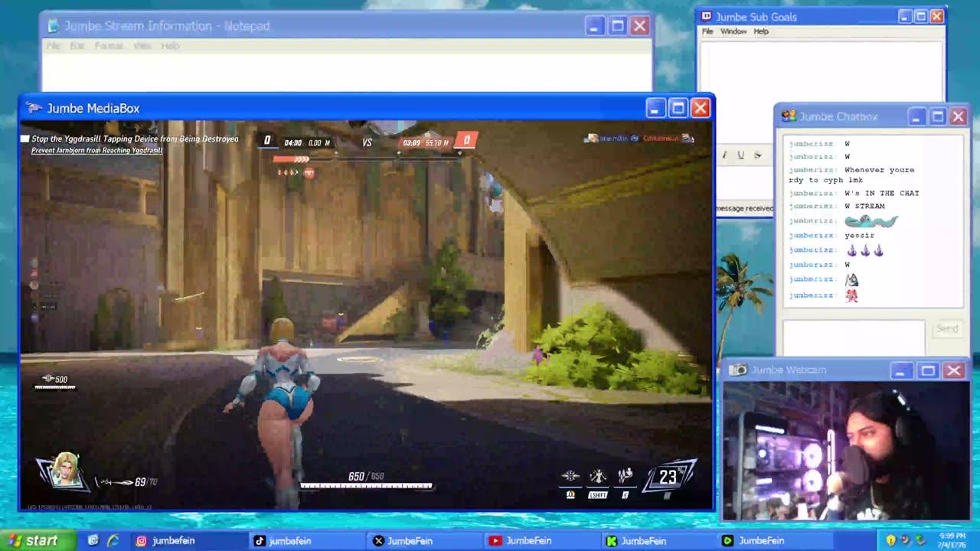Open Edit menu in Notepad window
Screen dimensions: 980x551
coord(77,46)
